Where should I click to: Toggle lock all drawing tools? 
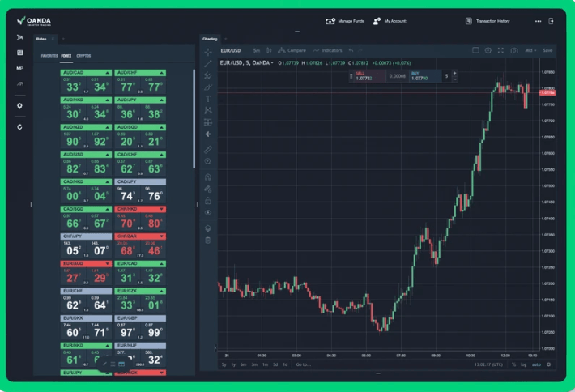pos(208,201)
